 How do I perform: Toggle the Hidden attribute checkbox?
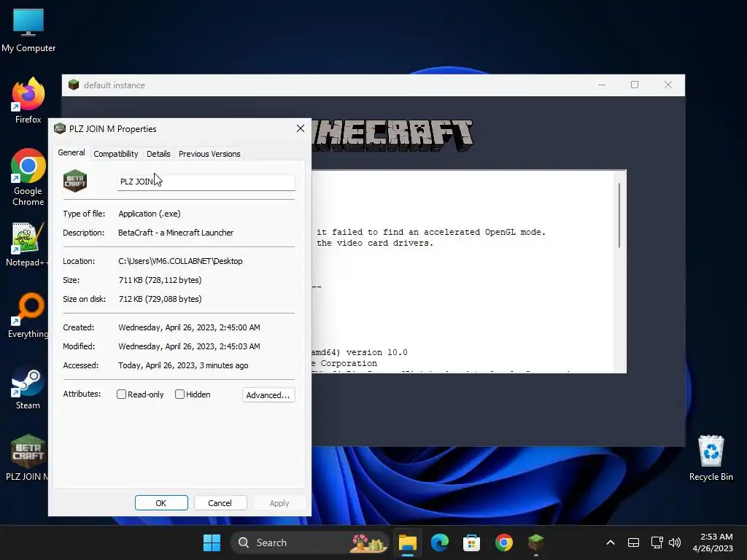click(x=179, y=394)
